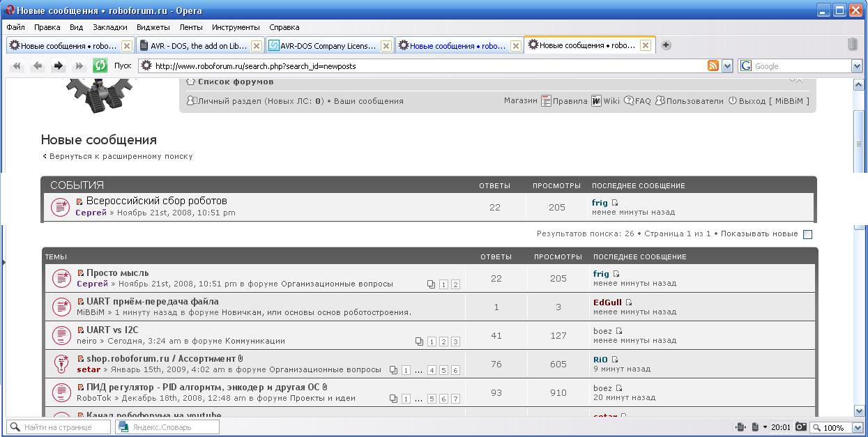Go to page 6 of the shop.roboforum.ru topic
This screenshot has width=868, height=437.
coord(455,370)
